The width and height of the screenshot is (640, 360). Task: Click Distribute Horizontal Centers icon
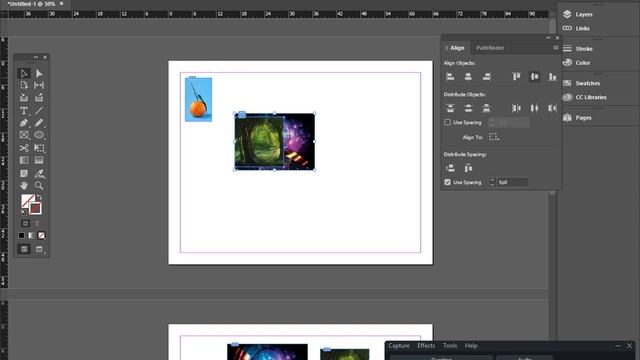pyautogui.click(x=534, y=108)
